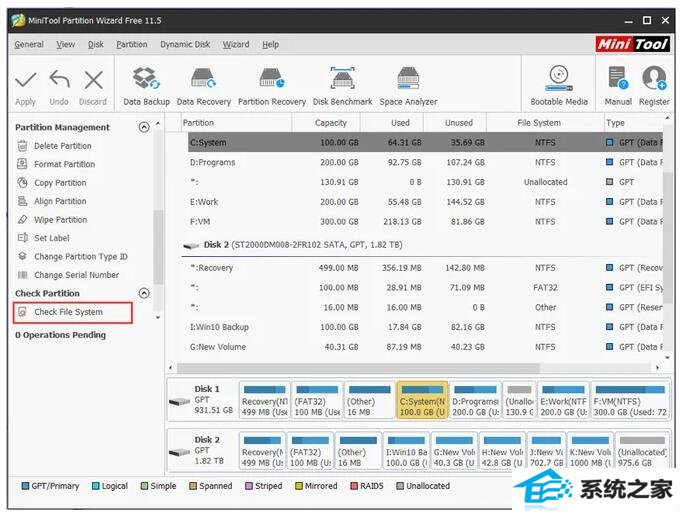Open the Disk Benchmark tool

tap(343, 87)
